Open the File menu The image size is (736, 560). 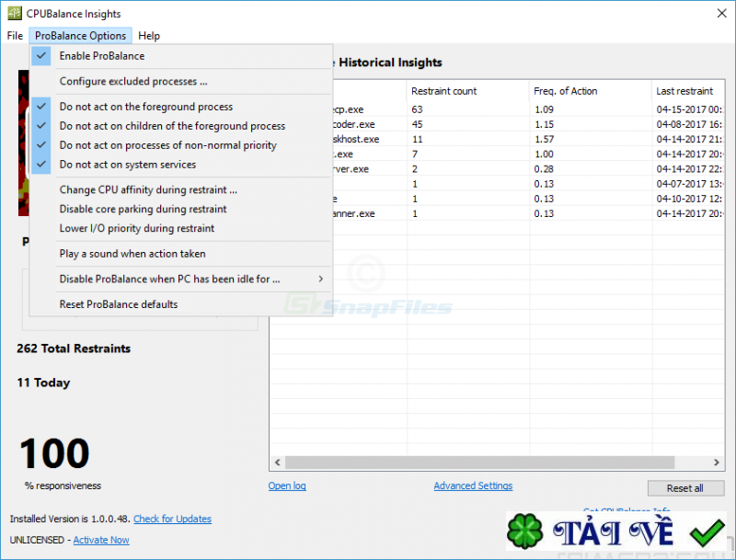tap(15, 36)
